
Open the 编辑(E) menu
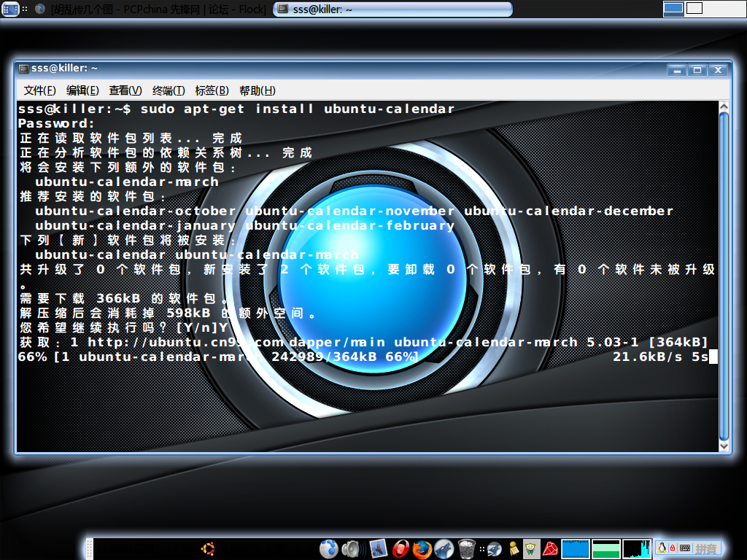coord(82,90)
